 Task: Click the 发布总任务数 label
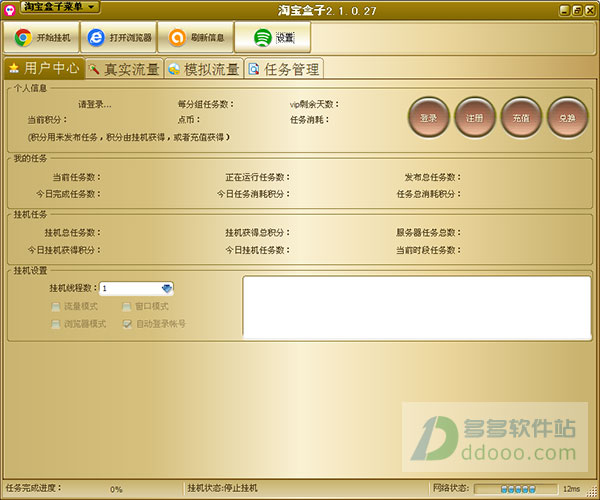432,177
